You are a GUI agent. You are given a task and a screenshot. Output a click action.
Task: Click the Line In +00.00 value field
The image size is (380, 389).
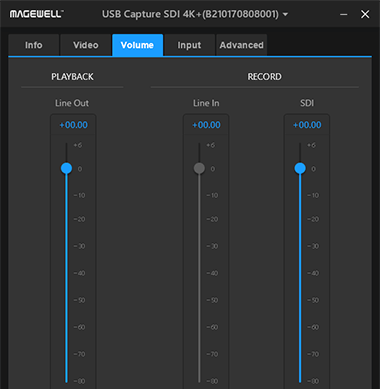tap(206, 125)
